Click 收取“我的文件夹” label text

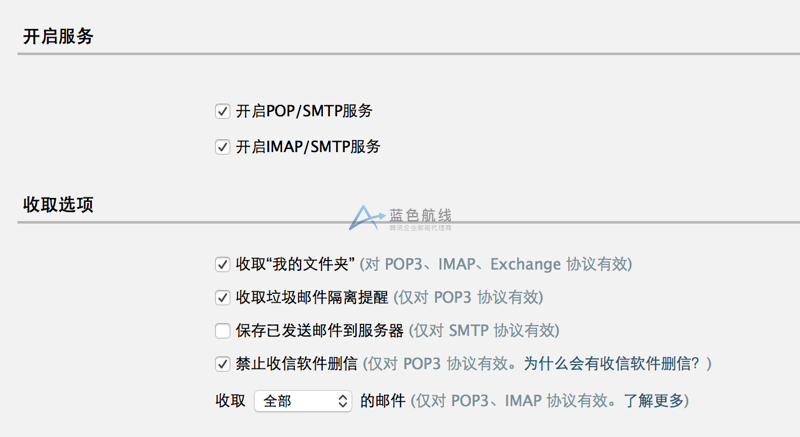click(295, 264)
